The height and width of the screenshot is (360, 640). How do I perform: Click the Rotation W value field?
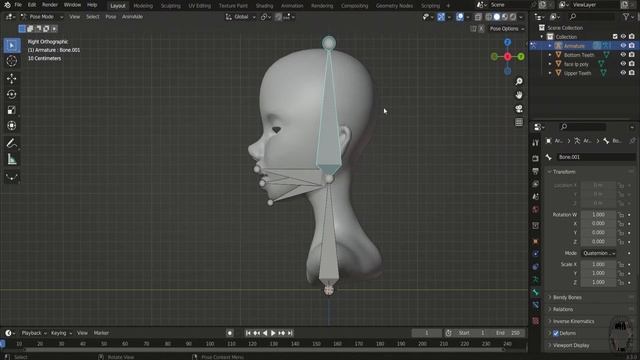click(x=598, y=215)
